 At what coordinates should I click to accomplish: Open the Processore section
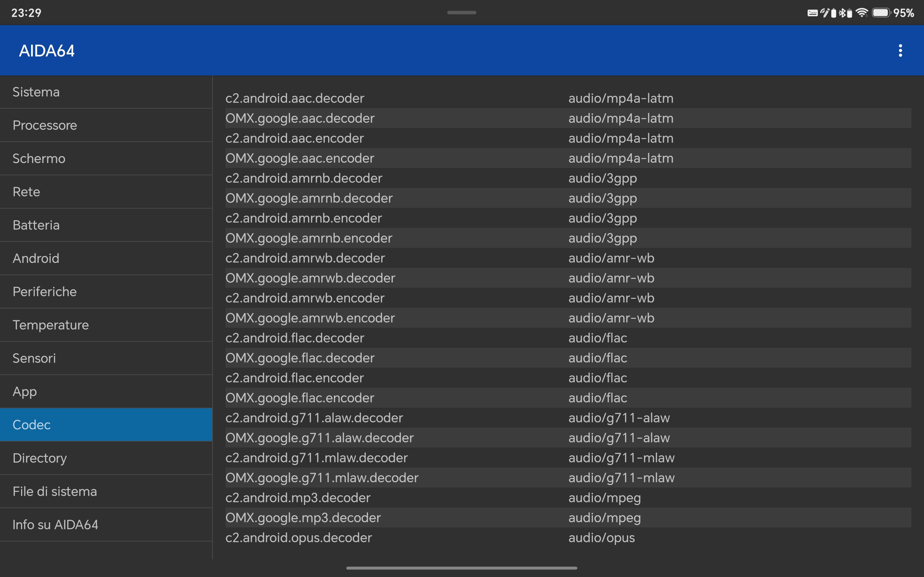(106, 125)
